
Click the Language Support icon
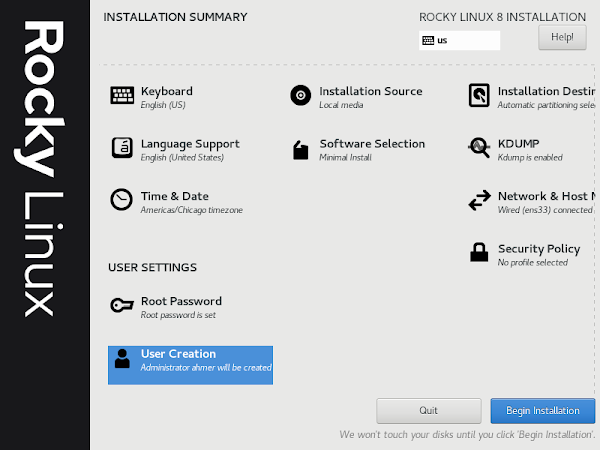coord(122,148)
